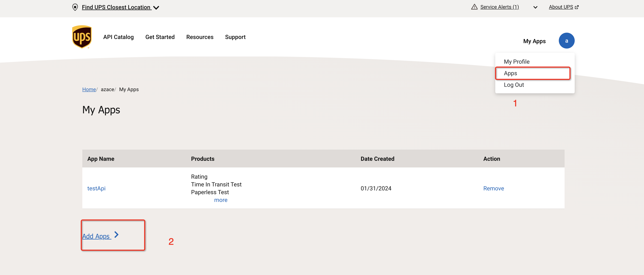Remove the testApi app
The width and height of the screenshot is (644, 275).
493,189
